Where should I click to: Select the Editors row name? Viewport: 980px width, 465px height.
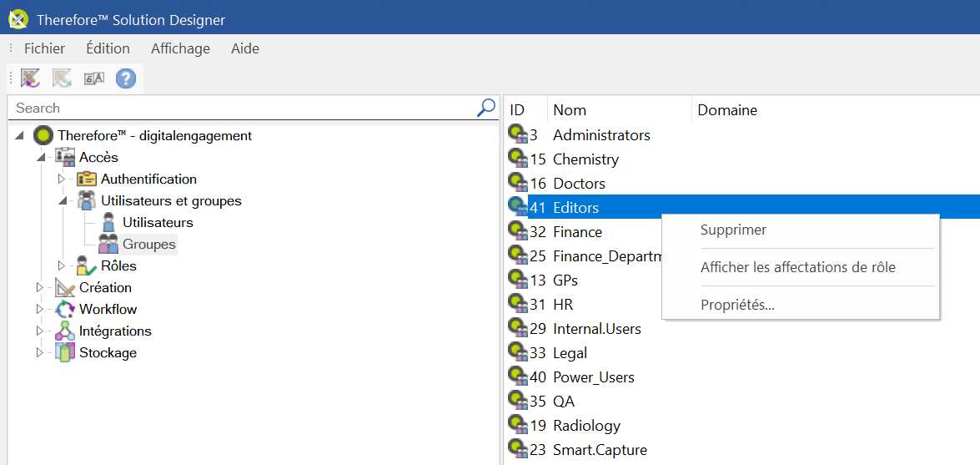pos(575,207)
